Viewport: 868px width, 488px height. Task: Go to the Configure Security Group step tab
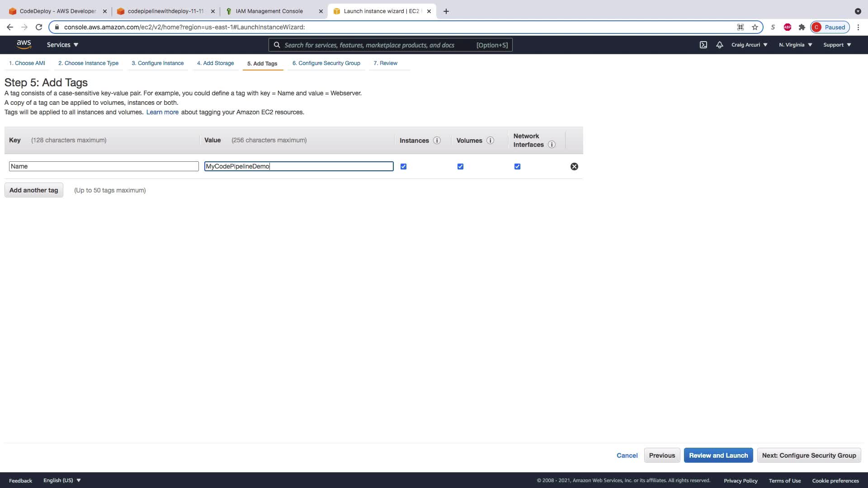[326, 63]
